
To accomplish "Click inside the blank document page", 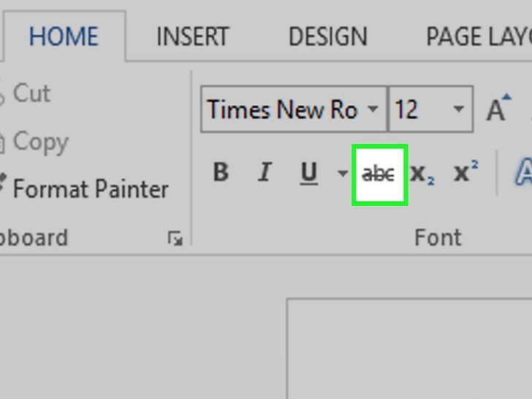I will 409,351.
